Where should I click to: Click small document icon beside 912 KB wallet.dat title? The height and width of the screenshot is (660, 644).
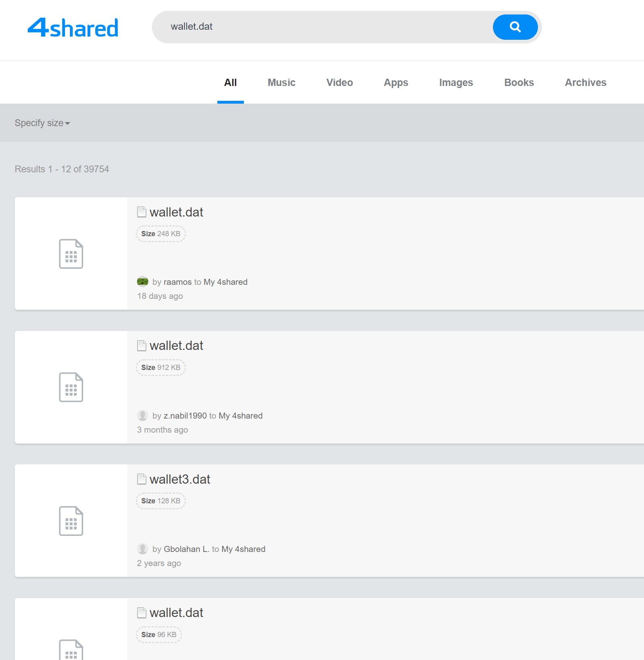click(141, 345)
